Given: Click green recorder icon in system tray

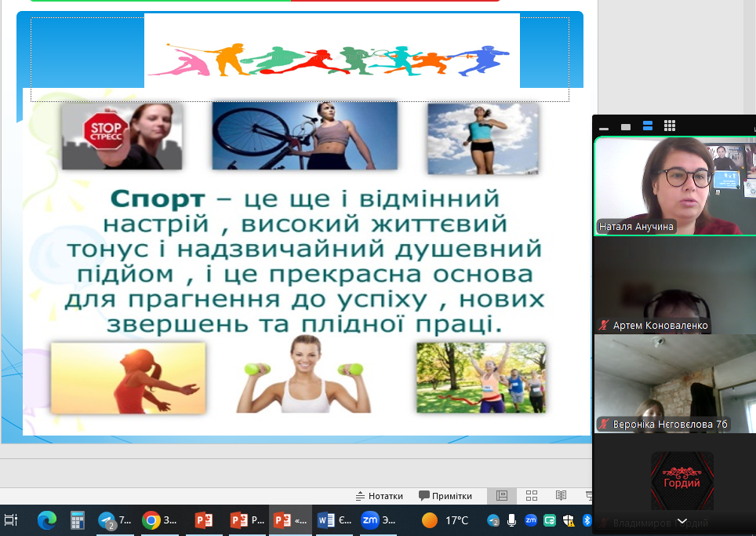Looking at the screenshot, I should point(550,520).
